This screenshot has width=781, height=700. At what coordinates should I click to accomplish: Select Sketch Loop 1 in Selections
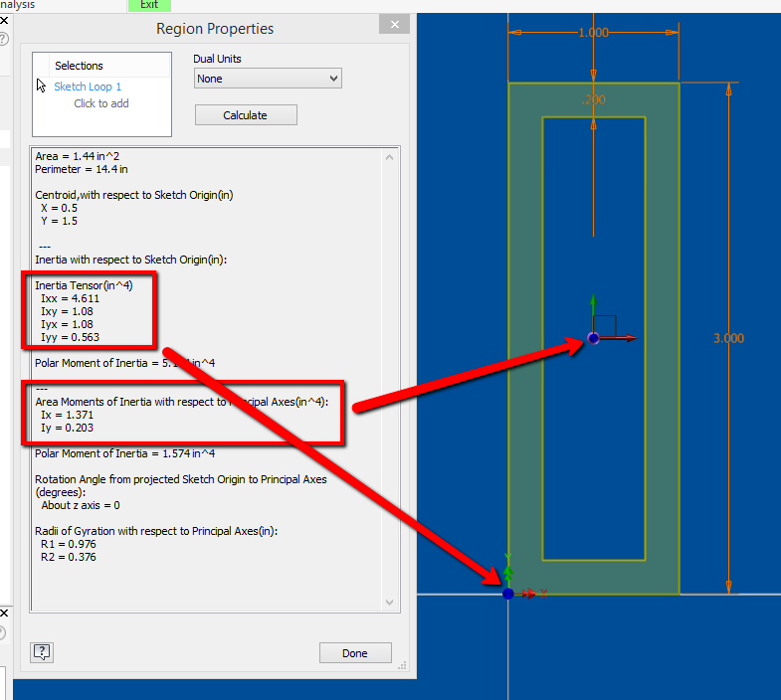(x=88, y=87)
